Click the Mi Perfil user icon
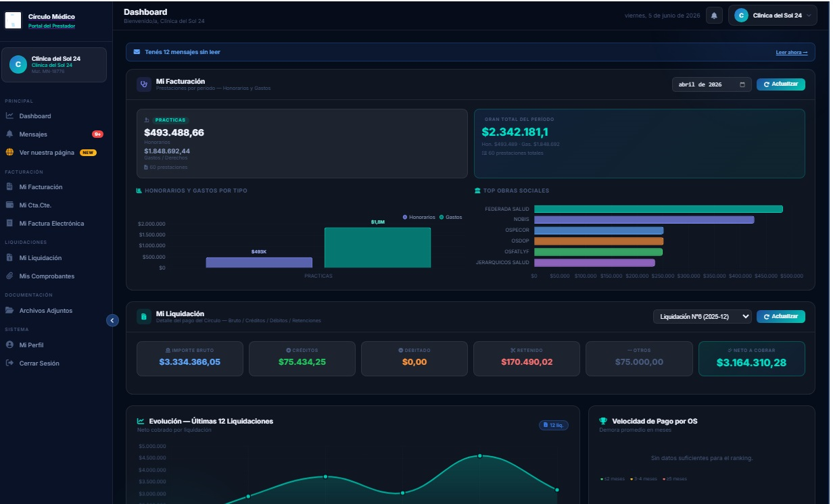Viewport: 833px width, 504px height. [9, 345]
